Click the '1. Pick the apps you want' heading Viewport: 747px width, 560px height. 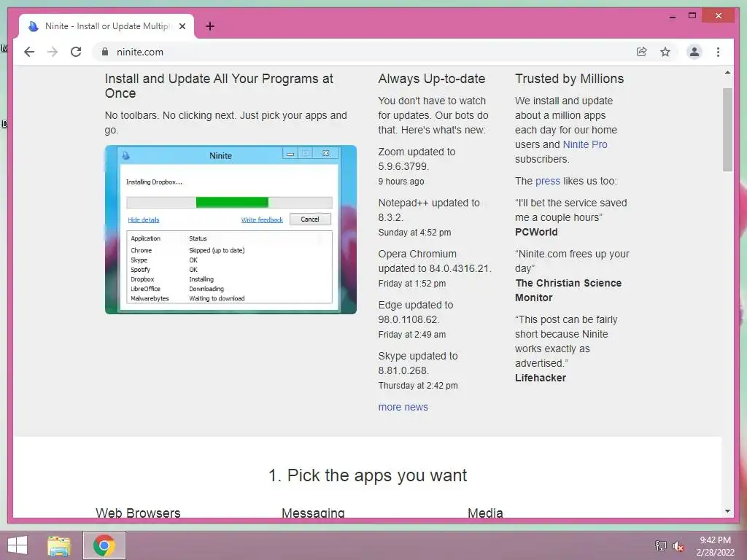pyautogui.click(x=368, y=475)
